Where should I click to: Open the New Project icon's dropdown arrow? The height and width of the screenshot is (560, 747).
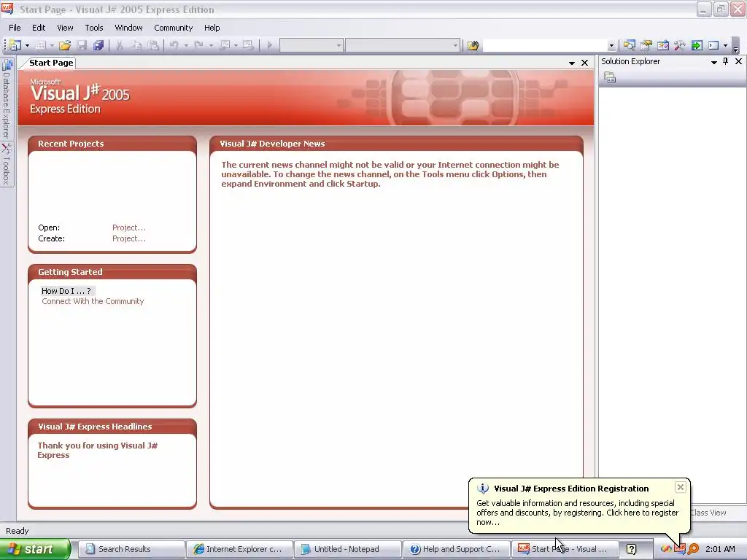coord(27,46)
